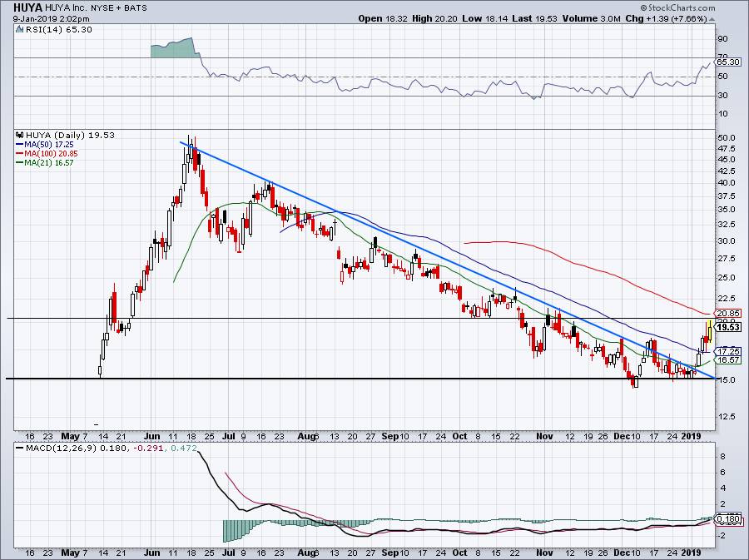Click the 19.53 last price tag

(x=729, y=327)
